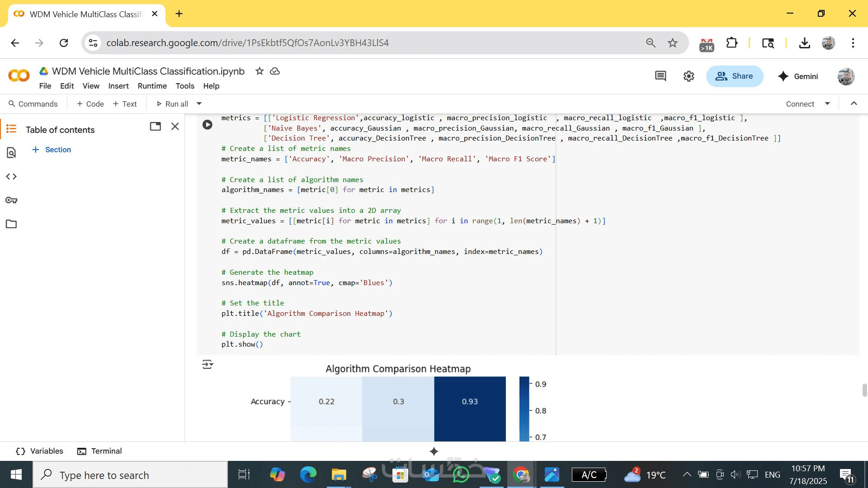Open the Secrets key icon
The height and width of the screenshot is (488, 868).
11,200
